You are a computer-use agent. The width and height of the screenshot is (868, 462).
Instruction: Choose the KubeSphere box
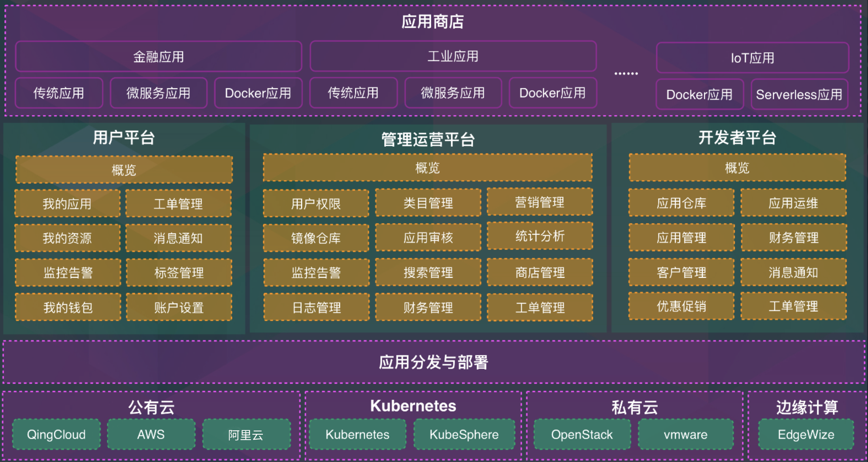coord(464,435)
